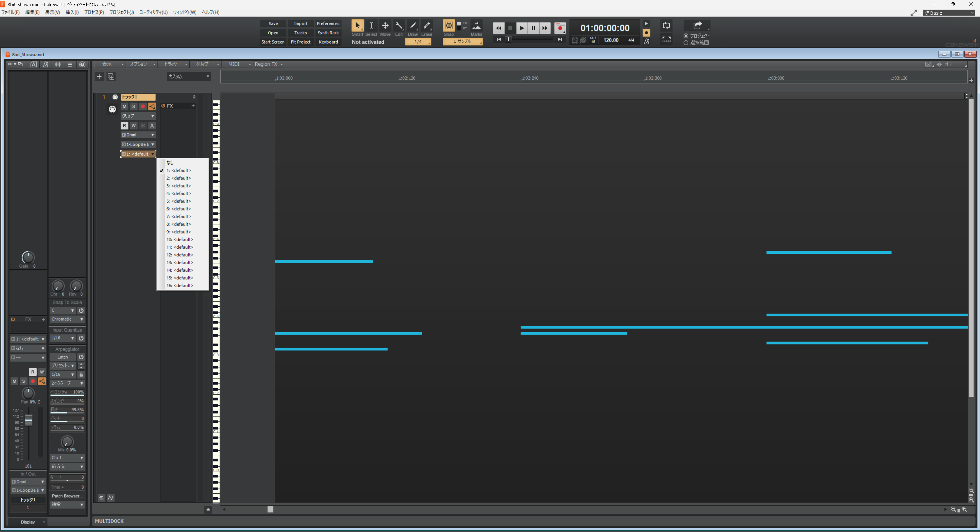Image resolution: width=980 pixels, height=532 pixels.
Task: Mute Track 1 with M button
Action: [x=124, y=107]
